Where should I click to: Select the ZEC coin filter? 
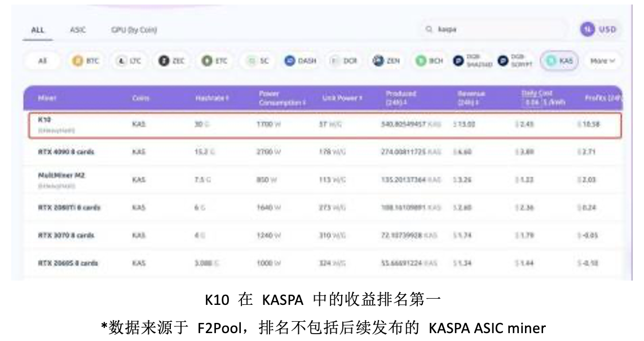171,61
